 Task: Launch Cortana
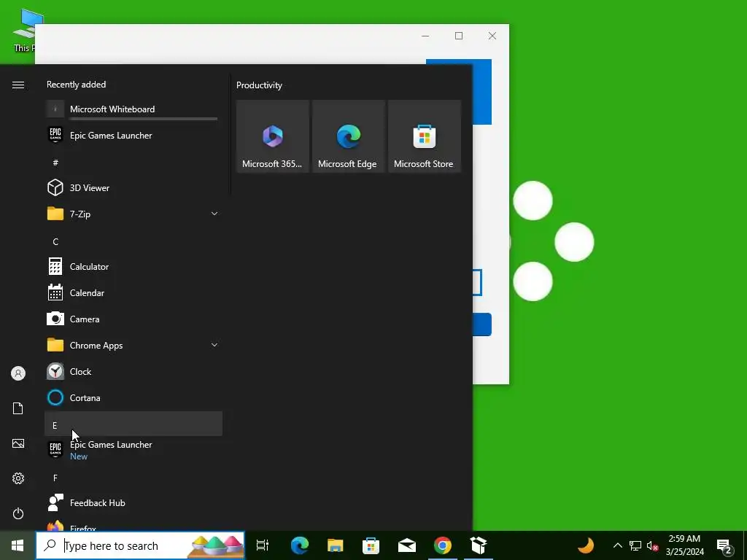pos(133,397)
